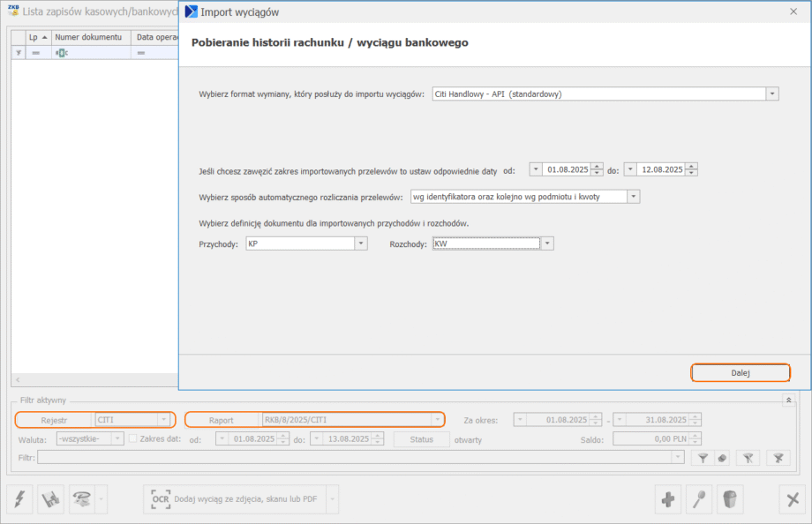The width and height of the screenshot is (812, 524).
Task: Click the X close icon in bottom toolbar
Action: (792, 500)
